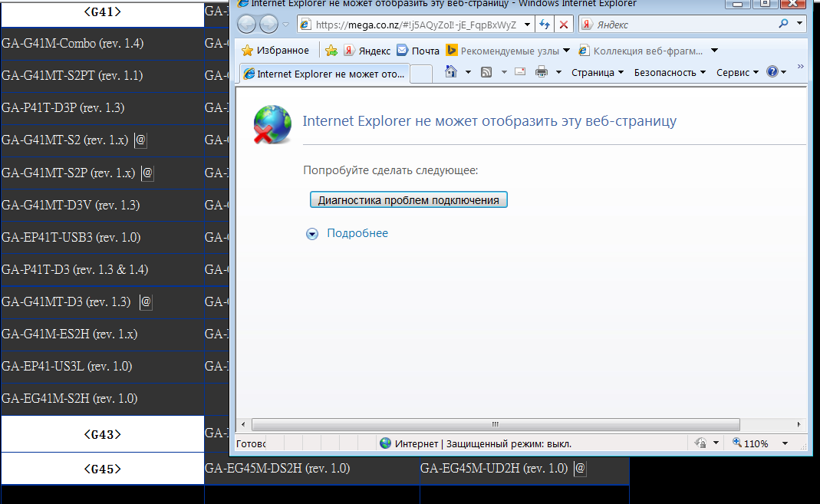
Task: Go to home page via house icon
Action: [451, 71]
